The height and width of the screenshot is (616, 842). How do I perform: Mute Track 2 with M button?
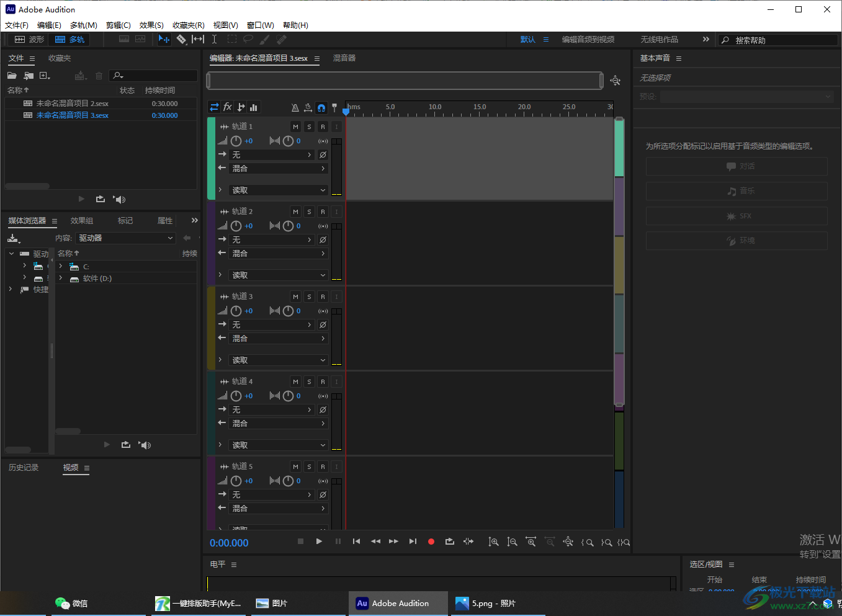click(x=295, y=212)
